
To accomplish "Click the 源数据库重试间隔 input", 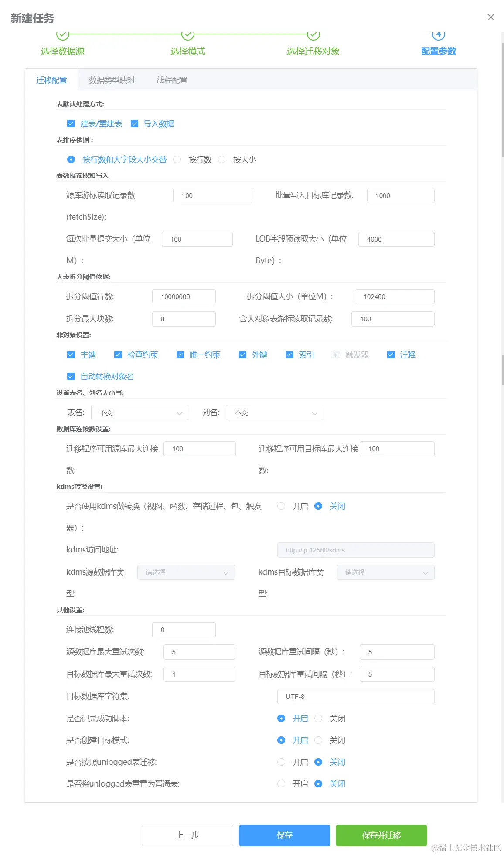I will point(397,652).
